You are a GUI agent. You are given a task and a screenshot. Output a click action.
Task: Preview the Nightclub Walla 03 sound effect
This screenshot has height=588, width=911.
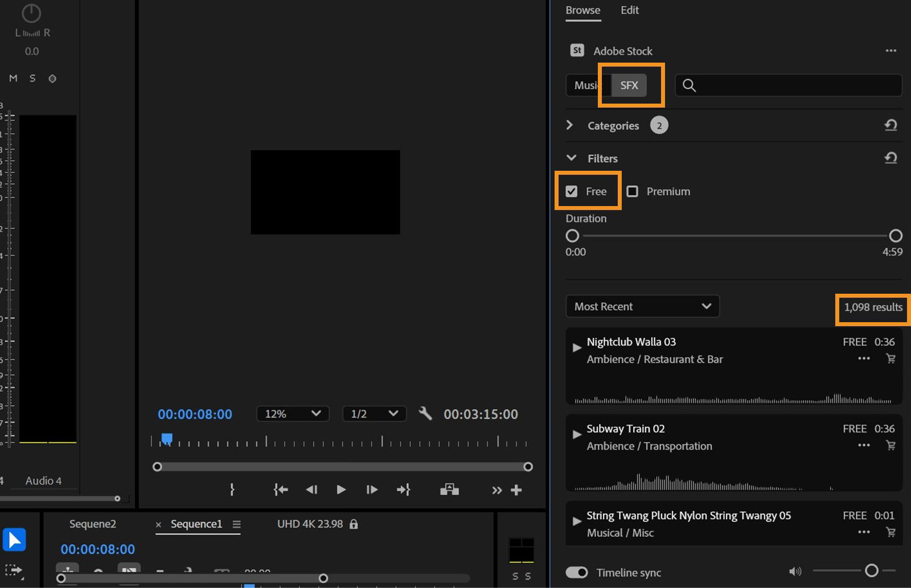(577, 347)
